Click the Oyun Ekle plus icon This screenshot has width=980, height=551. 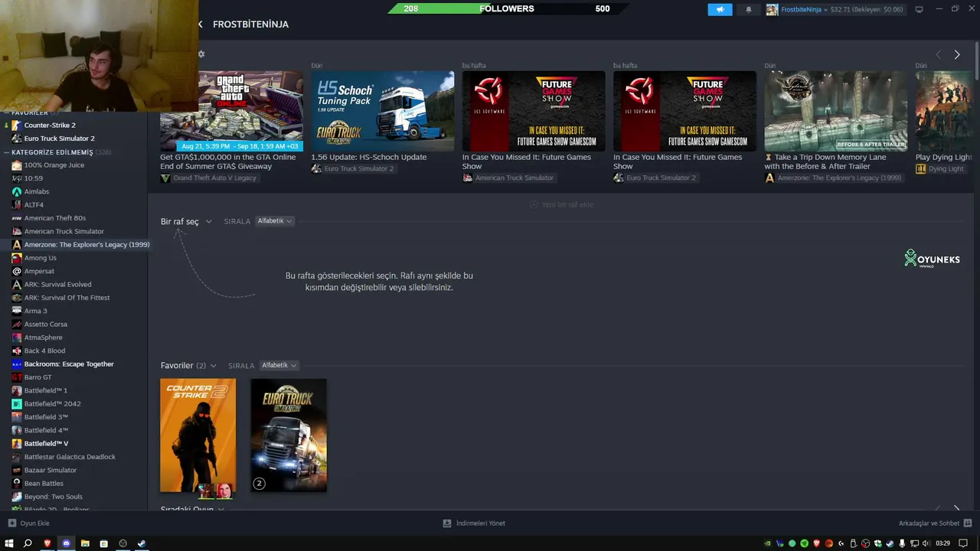11,523
